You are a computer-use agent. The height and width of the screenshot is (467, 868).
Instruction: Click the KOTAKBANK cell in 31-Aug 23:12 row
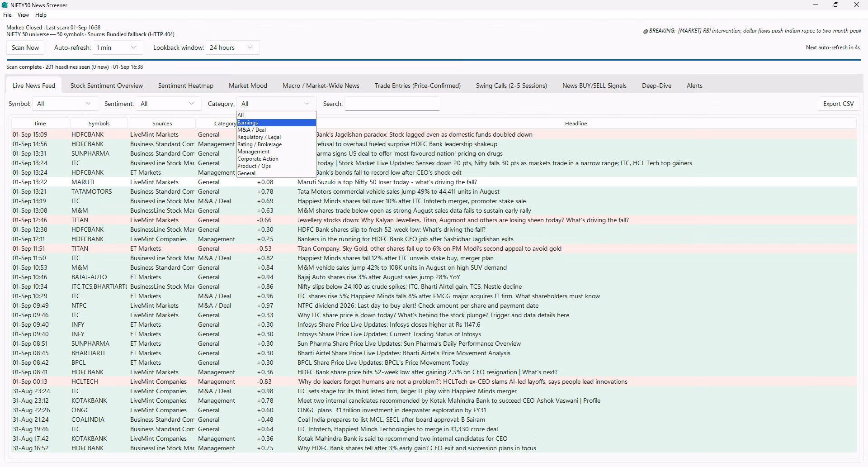(x=89, y=400)
